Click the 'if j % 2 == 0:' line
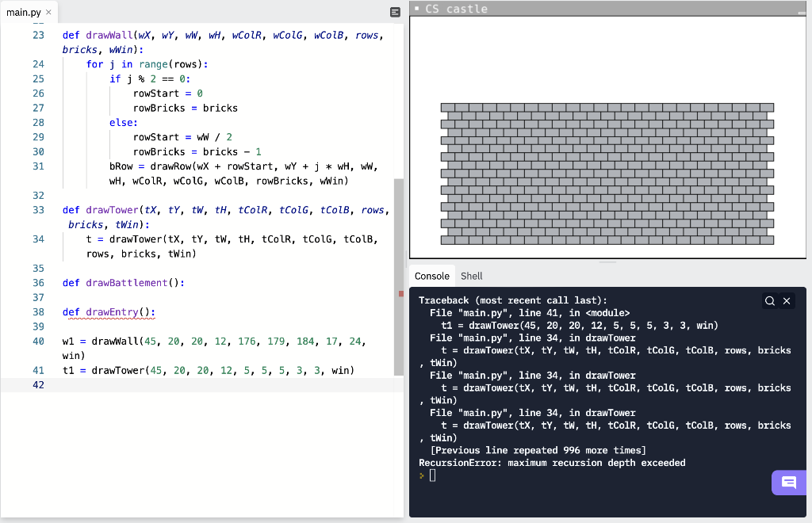 150,78
